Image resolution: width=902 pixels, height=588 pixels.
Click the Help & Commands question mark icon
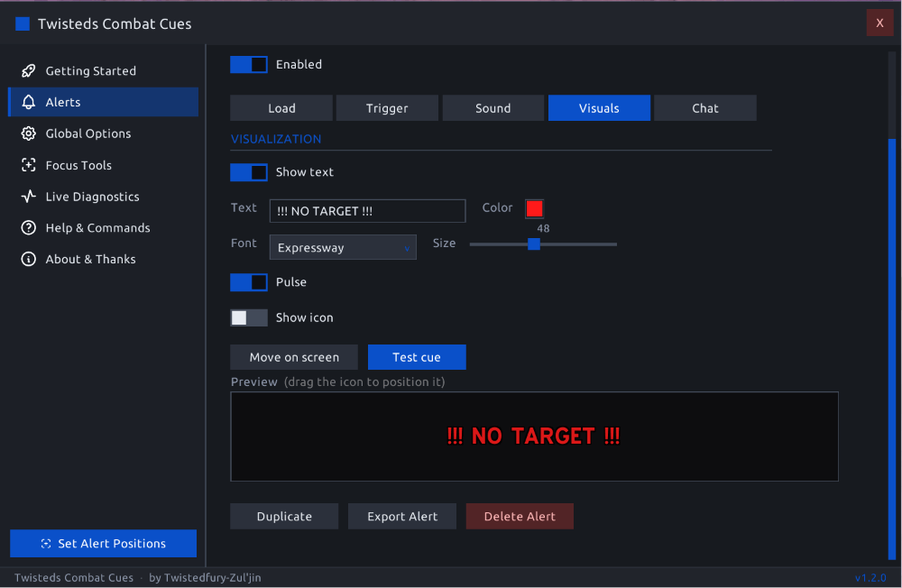[28, 228]
